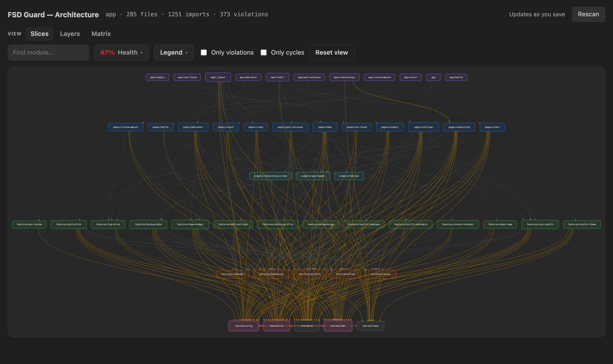
Task: Select the pages/onboarding node
Action: tap(459, 127)
